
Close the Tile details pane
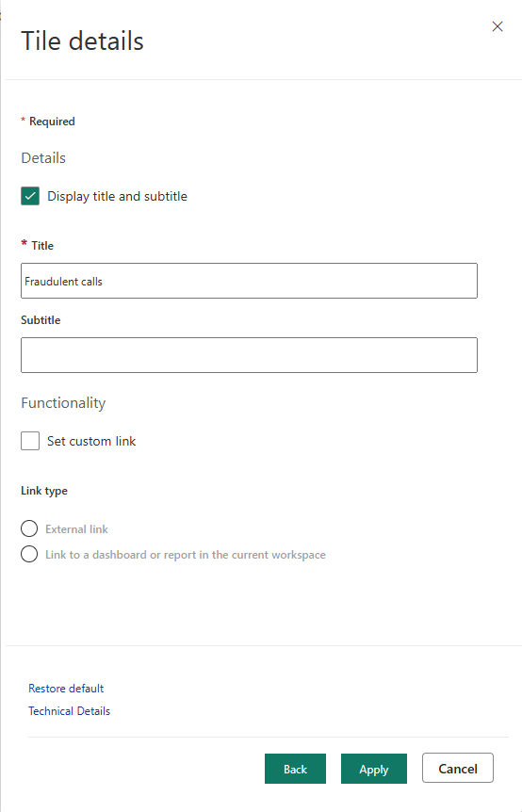click(498, 26)
